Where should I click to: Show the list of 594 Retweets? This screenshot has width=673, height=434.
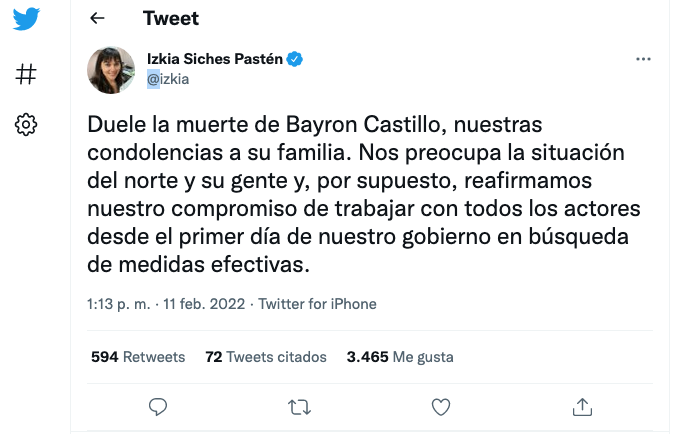pyautogui.click(x=138, y=357)
